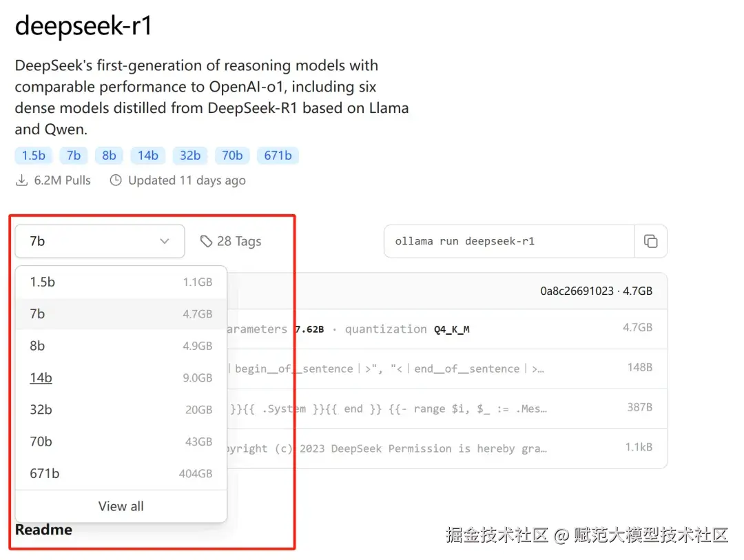Click the download icon beside 6.2M Pulls

pyautogui.click(x=21, y=180)
